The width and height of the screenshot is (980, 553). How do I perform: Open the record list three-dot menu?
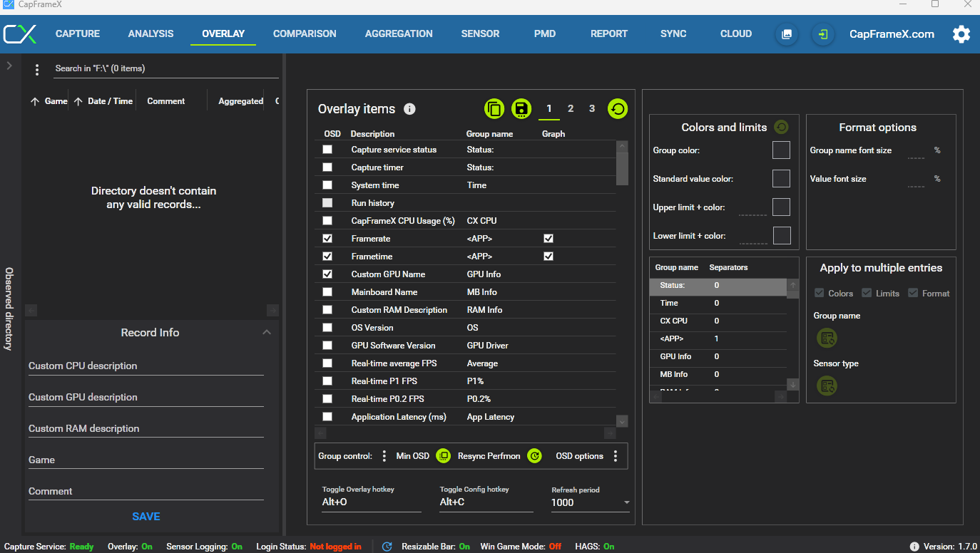37,70
